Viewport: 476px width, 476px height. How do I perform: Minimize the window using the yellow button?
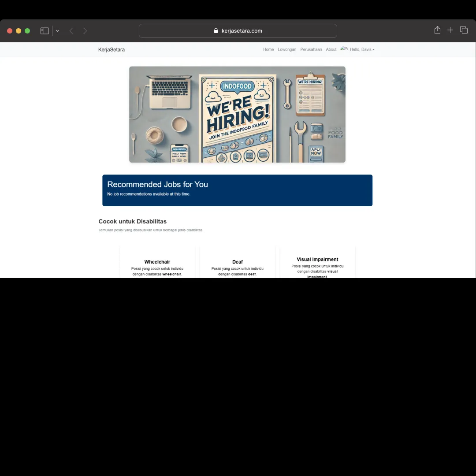coord(19,31)
